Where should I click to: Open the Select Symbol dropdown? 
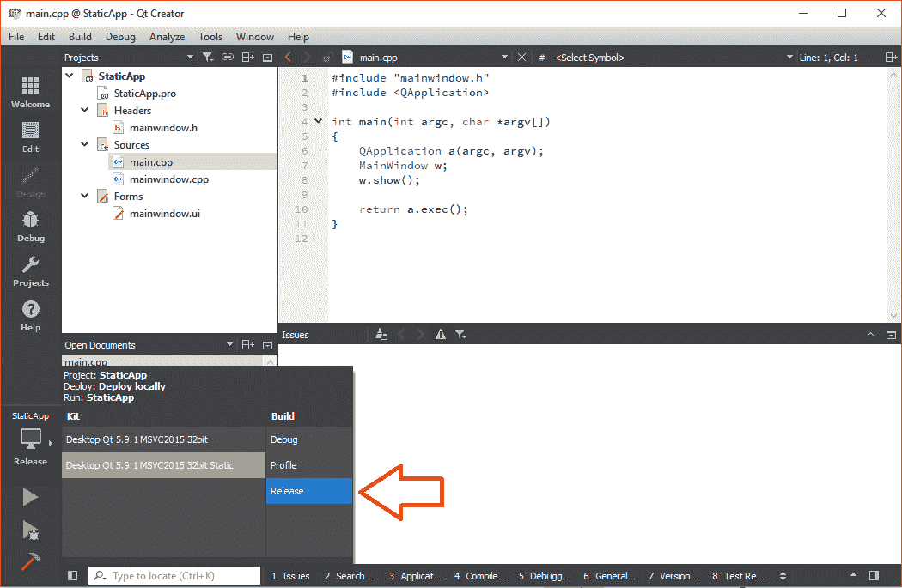(x=670, y=58)
